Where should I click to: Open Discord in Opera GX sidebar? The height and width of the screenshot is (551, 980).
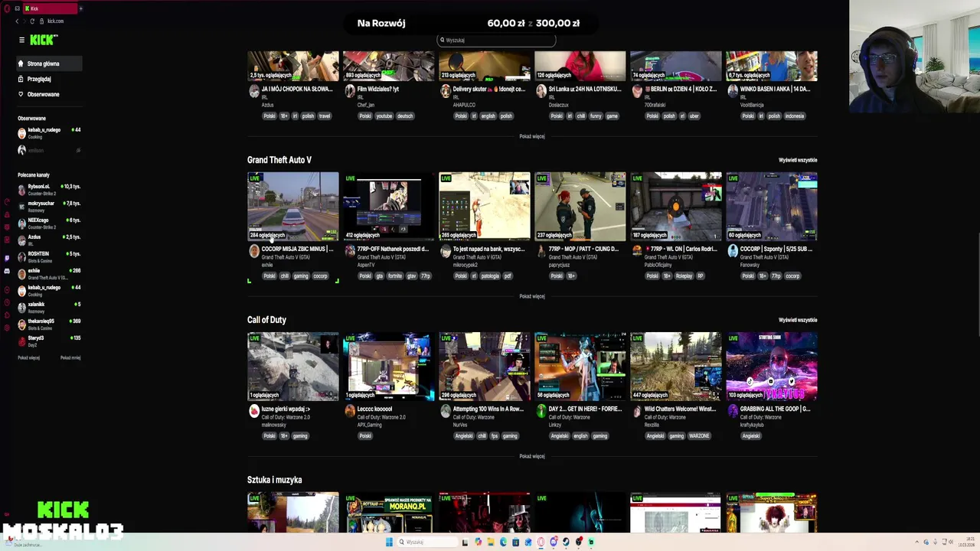tap(6, 271)
